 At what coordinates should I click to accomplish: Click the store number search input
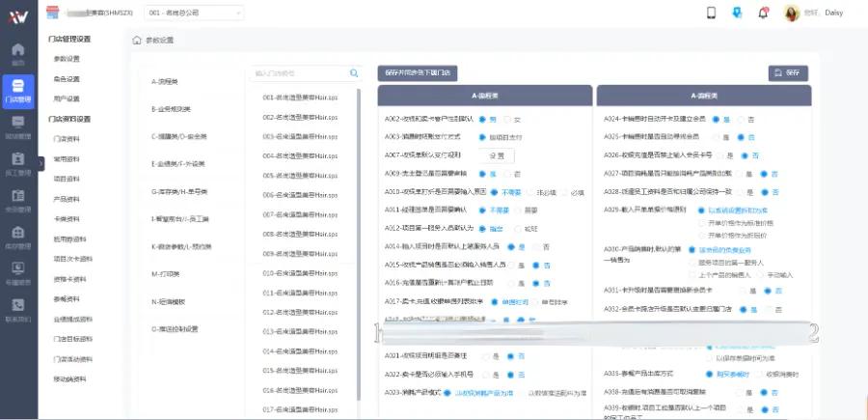(300, 73)
